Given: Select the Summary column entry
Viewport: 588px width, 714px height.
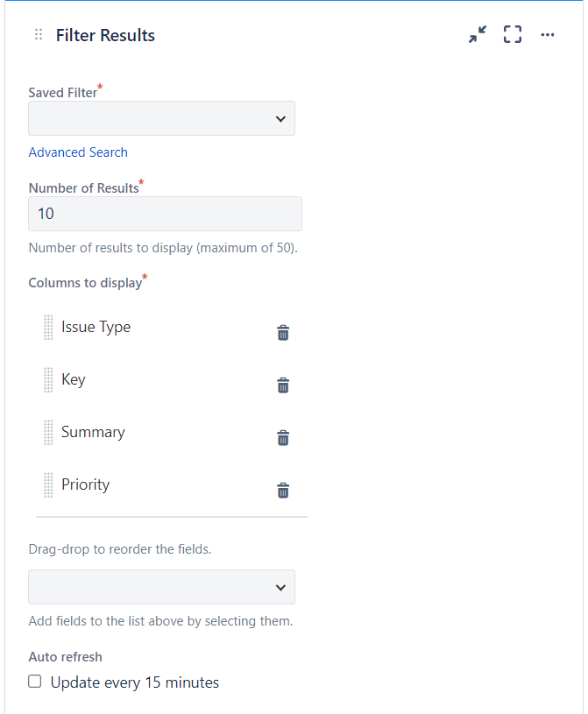Looking at the screenshot, I should pyautogui.click(x=93, y=433).
